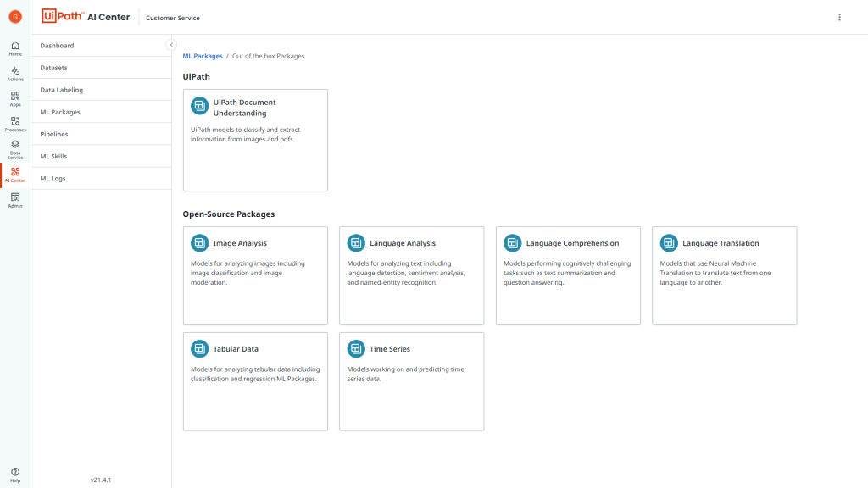This screenshot has height=488, width=868.
Task: Open Data Labeling in the side menu
Action: (x=102, y=90)
